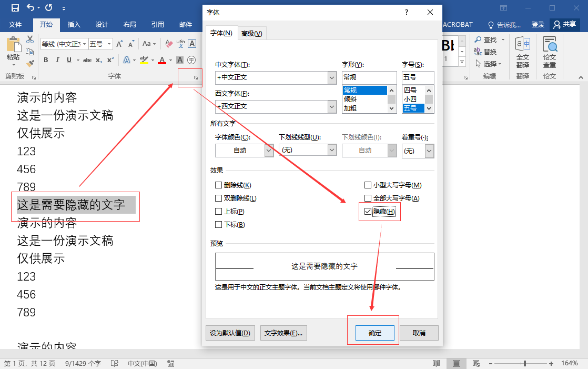Select the 字体(N) dialog tab

tap(221, 33)
